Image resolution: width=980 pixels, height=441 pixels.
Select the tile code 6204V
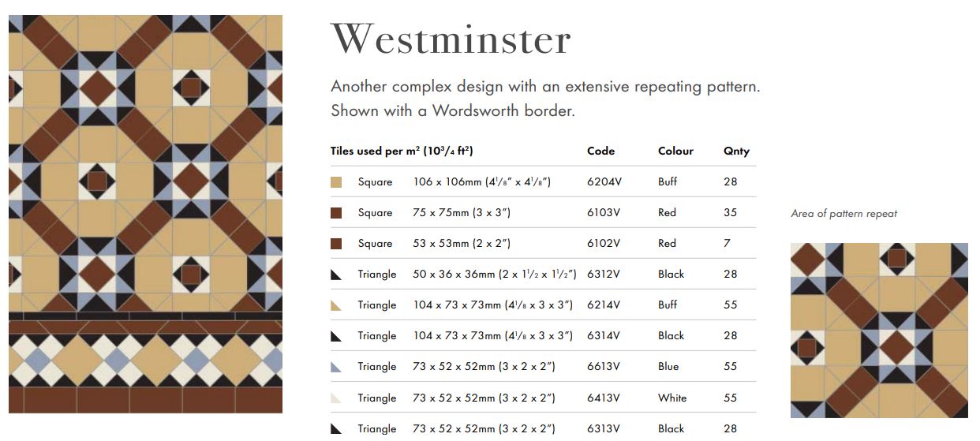[604, 181]
